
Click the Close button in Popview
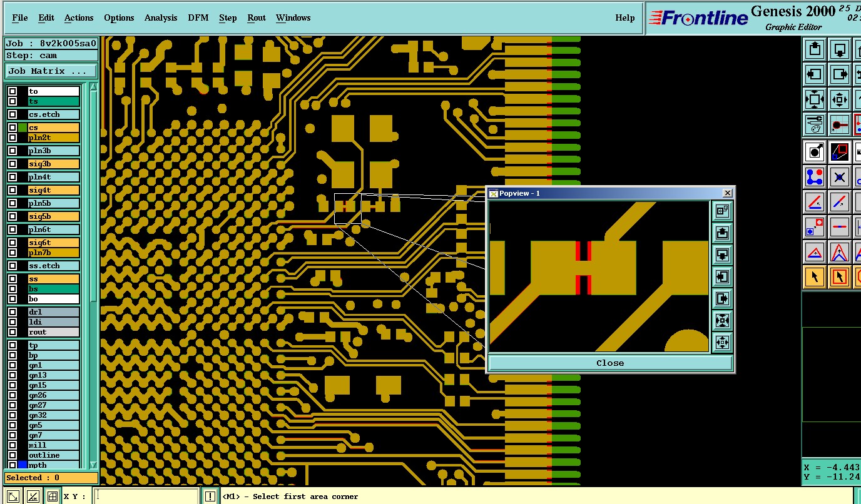610,363
